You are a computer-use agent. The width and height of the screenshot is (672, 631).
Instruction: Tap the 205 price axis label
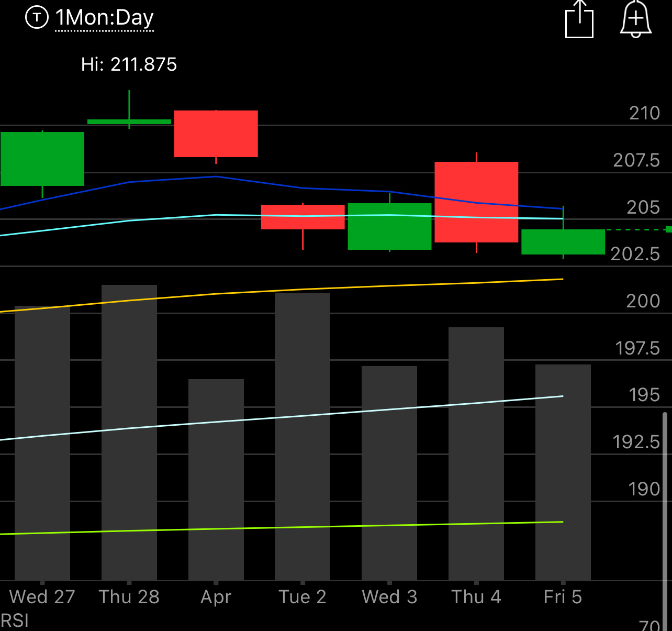pos(643,207)
